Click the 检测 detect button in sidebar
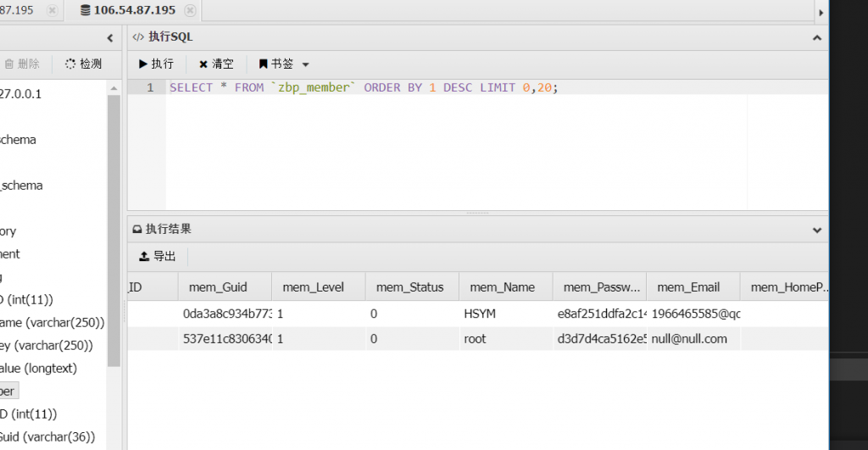The image size is (868, 450). [x=83, y=64]
